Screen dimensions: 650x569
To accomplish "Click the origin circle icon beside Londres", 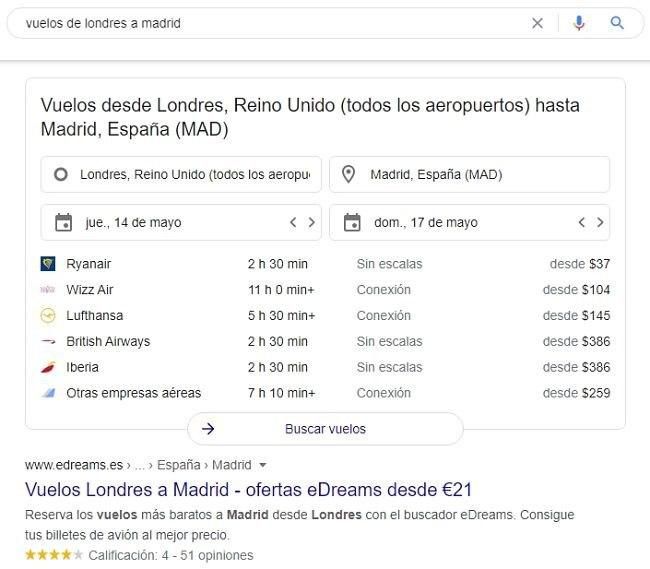I will tap(61, 174).
